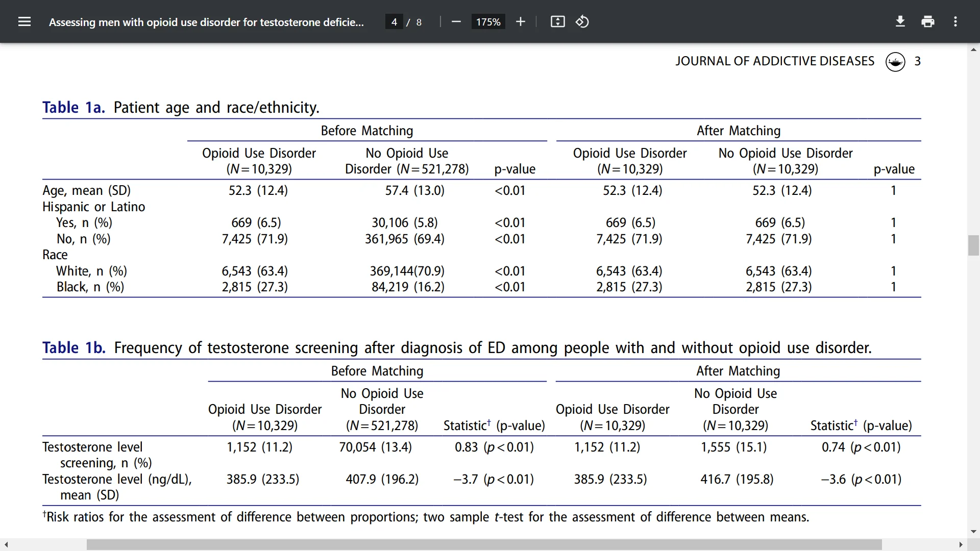Click the scroll left arrow

click(6, 545)
